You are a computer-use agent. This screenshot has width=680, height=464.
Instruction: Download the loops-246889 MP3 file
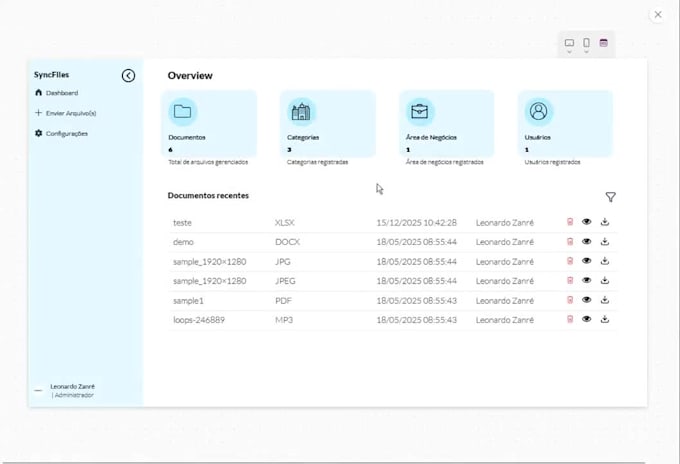point(605,320)
